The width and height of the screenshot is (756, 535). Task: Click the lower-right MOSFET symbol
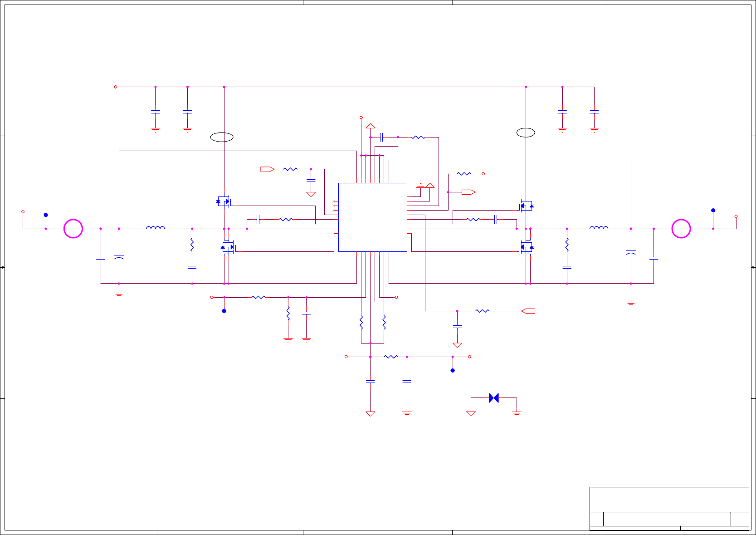pos(527,247)
